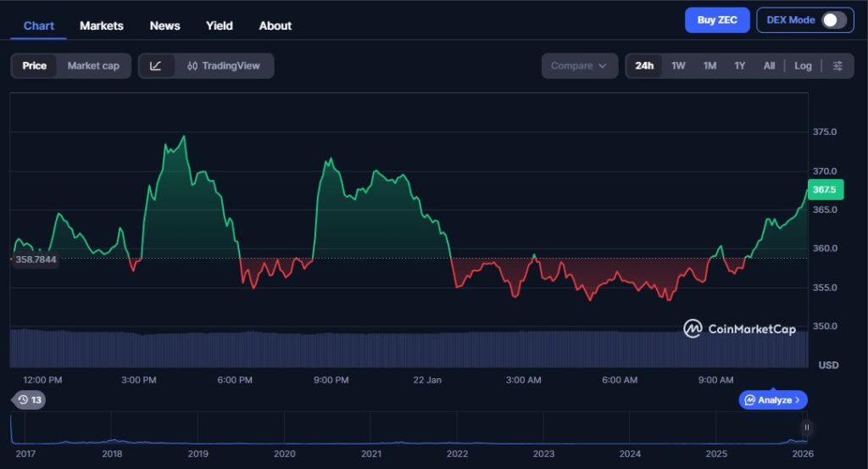
Task: Select Price chart mode
Action: pyautogui.click(x=35, y=66)
